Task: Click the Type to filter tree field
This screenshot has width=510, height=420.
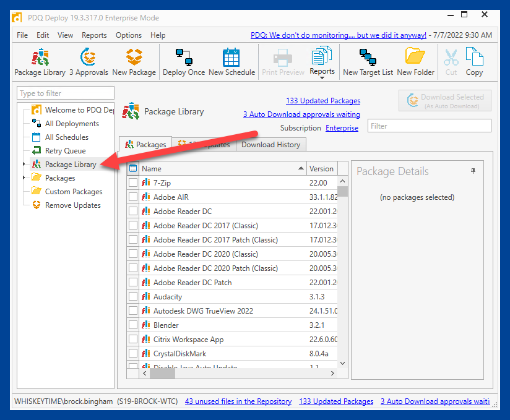Action: coord(66,93)
